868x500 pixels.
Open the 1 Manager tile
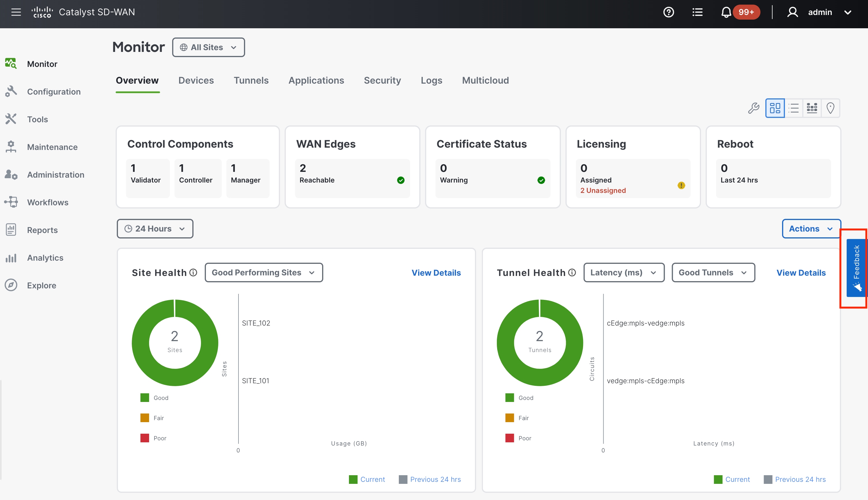247,178
